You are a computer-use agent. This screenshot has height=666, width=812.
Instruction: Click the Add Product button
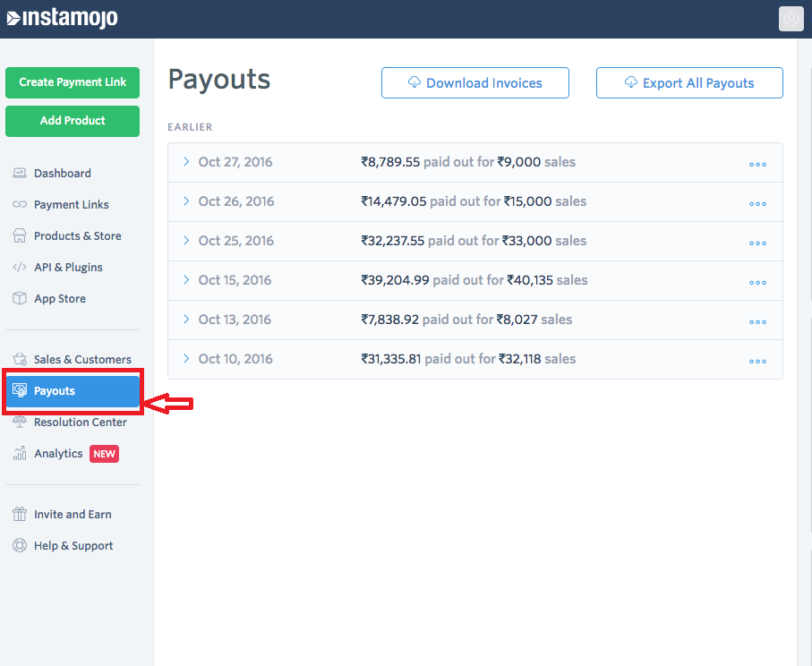click(x=73, y=121)
